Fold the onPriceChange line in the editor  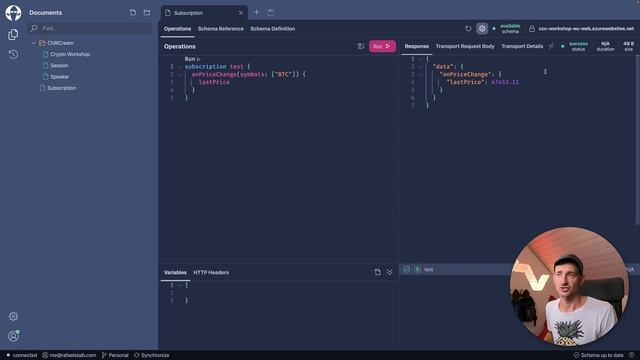[180, 74]
